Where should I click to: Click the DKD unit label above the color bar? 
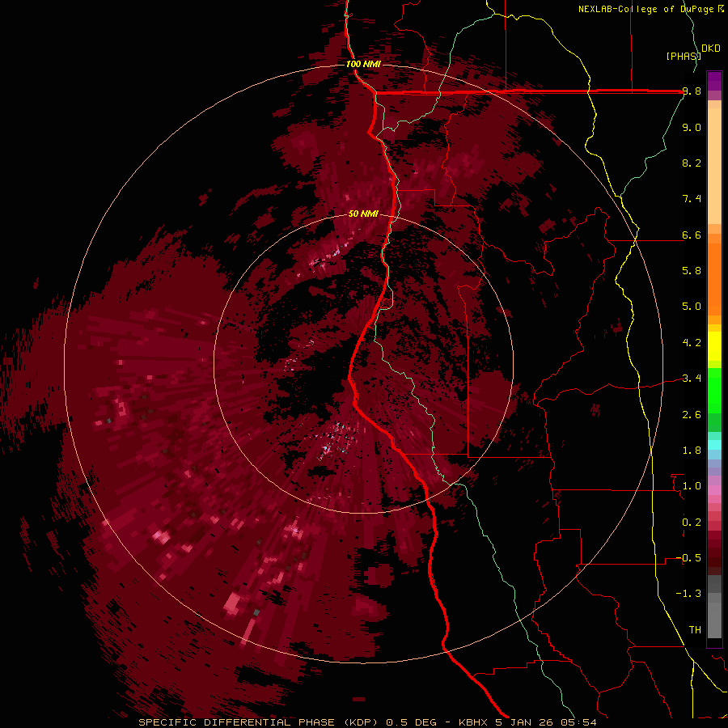click(x=711, y=49)
